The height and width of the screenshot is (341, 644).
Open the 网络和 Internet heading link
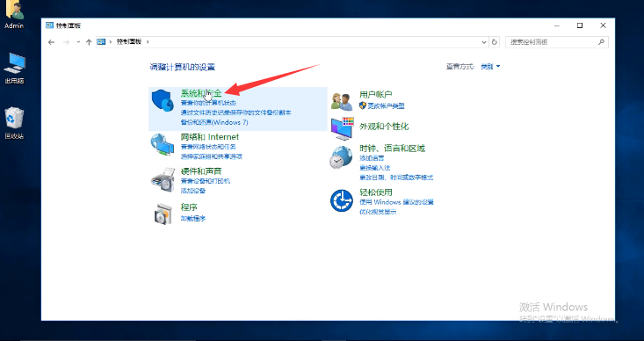210,137
